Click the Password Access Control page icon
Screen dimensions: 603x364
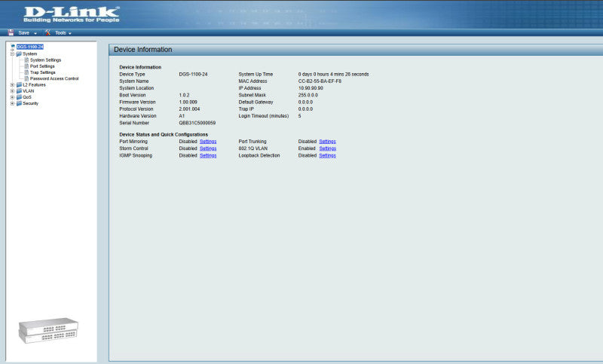(x=26, y=78)
